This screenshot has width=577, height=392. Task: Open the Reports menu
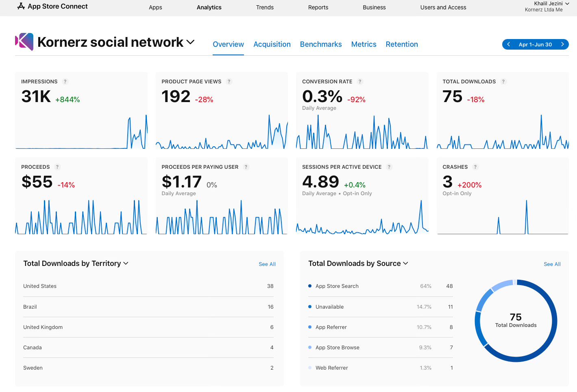pyautogui.click(x=318, y=7)
